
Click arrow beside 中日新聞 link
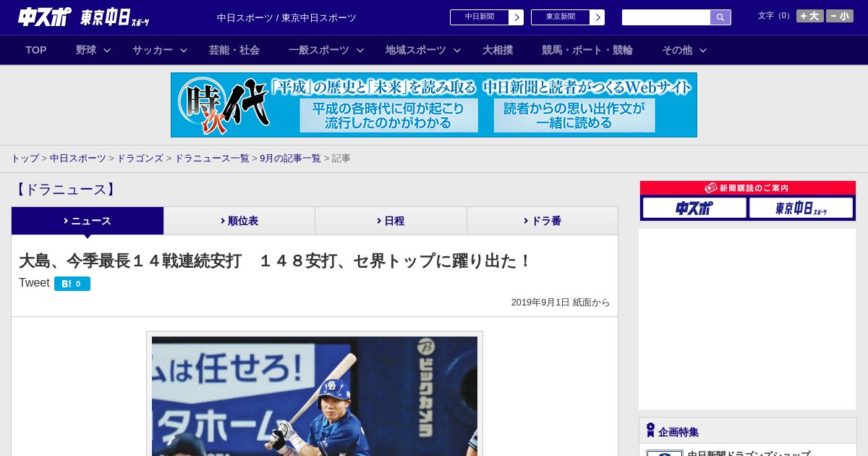pyautogui.click(x=516, y=17)
